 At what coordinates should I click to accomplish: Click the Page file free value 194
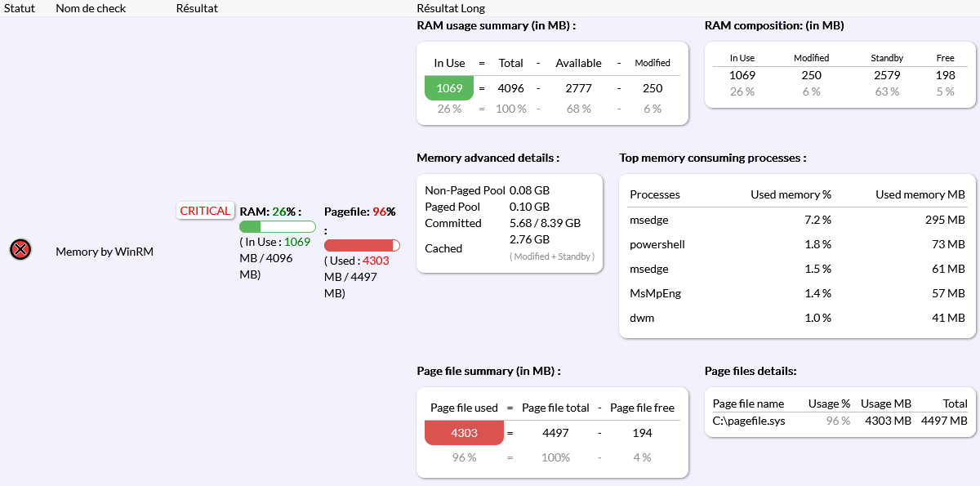click(x=642, y=433)
